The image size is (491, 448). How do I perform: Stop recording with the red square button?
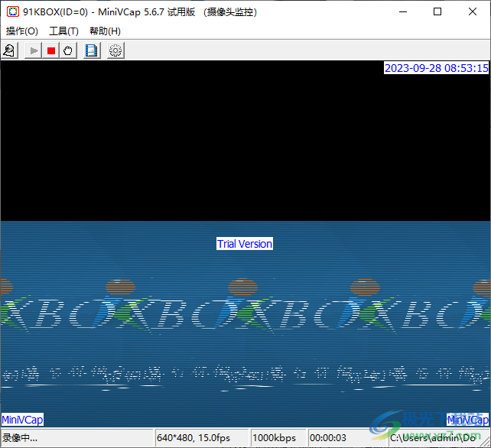click(50, 50)
